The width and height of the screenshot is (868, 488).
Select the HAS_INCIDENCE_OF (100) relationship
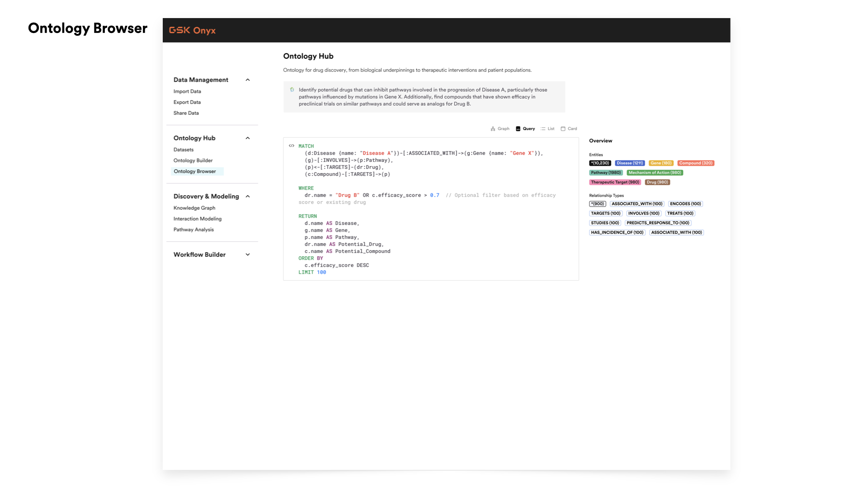point(617,232)
